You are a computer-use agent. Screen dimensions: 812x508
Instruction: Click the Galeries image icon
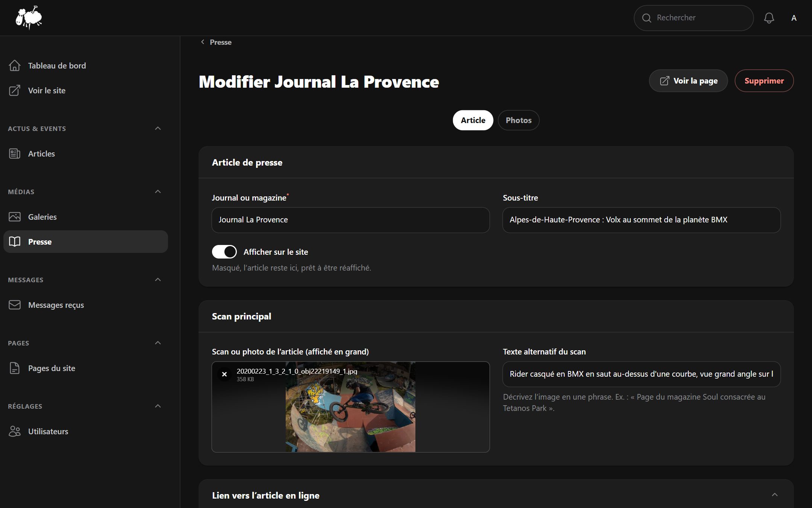click(15, 217)
